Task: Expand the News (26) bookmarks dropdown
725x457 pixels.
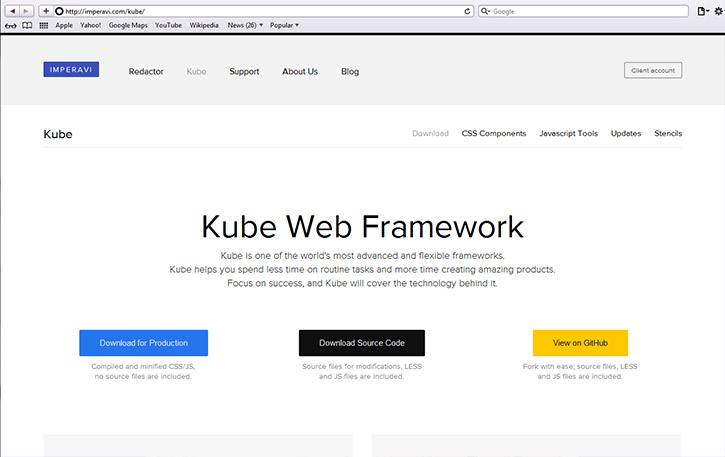Action: 245,25
